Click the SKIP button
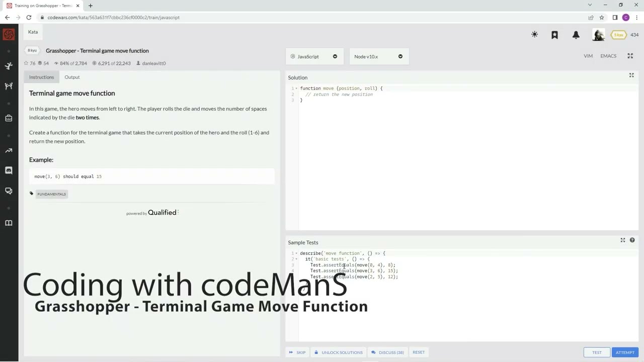This screenshot has width=644, height=362. click(297, 352)
